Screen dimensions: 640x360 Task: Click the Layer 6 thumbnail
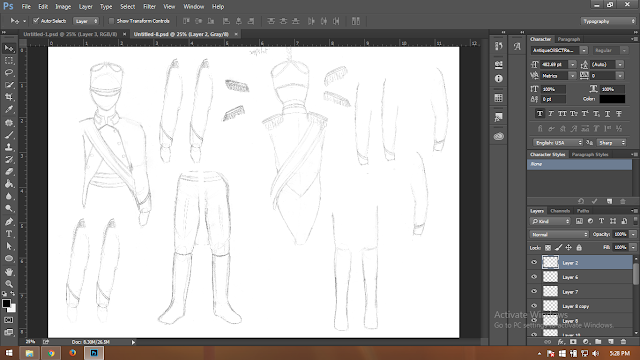pyautogui.click(x=550, y=277)
